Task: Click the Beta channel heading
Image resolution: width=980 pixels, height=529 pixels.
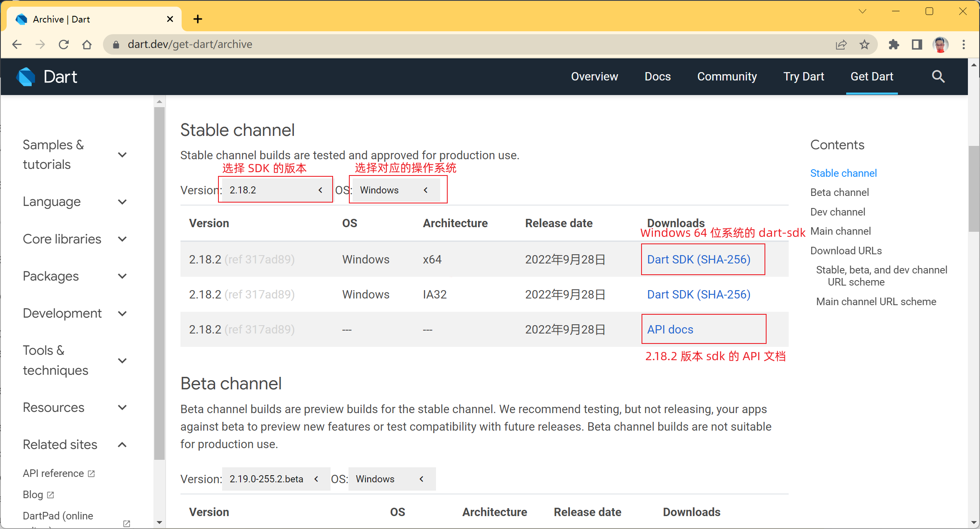Action: (x=231, y=384)
